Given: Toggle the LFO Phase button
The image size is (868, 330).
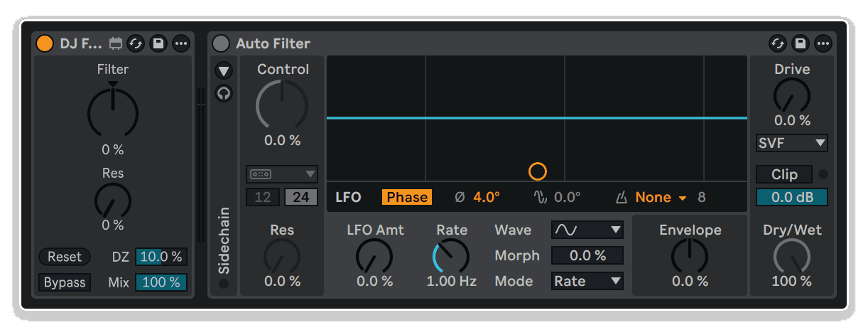Looking at the screenshot, I should [407, 197].
